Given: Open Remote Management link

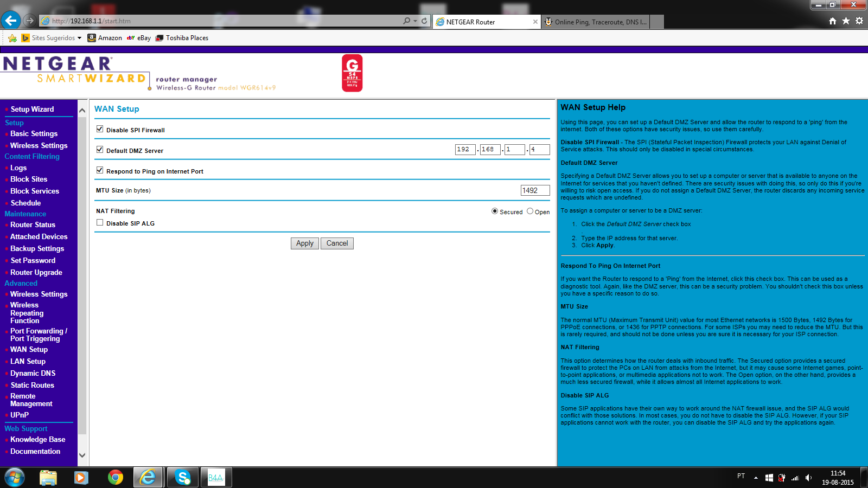Looking at the screenshot, I should click(x=31, y=400).
